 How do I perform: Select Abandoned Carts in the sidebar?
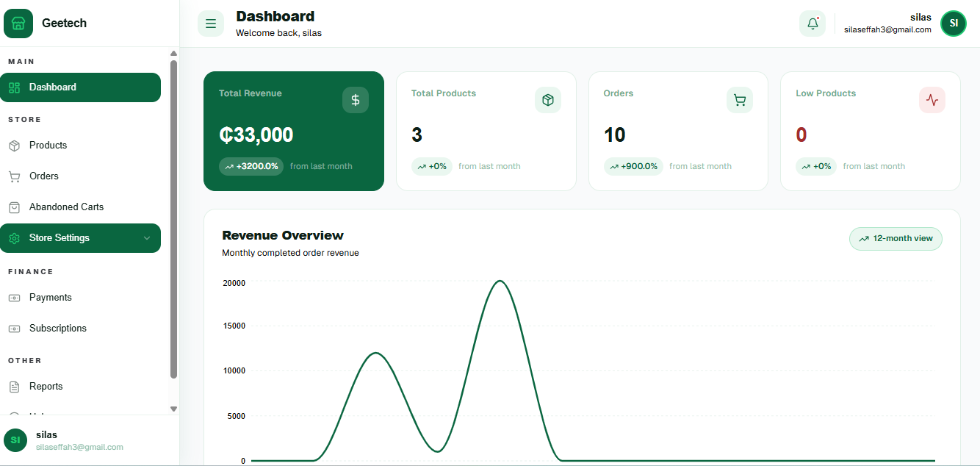tap(80, 207)
